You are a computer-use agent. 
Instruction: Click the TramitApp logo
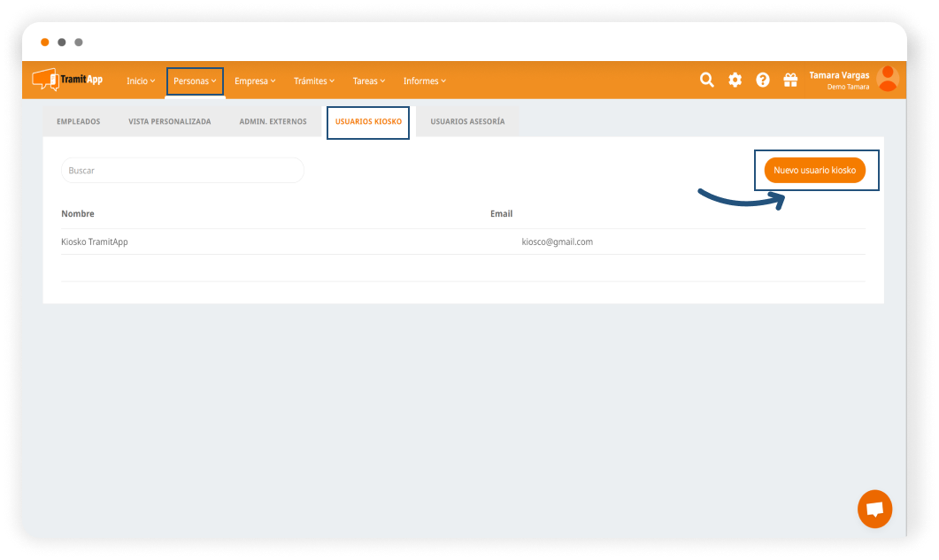(67, 80)
